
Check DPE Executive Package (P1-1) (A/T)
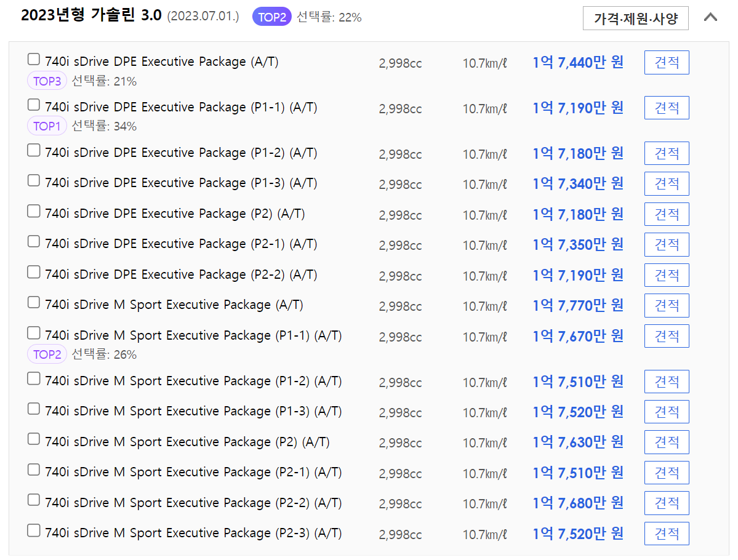pyautogui.click(x=33, y=105)
